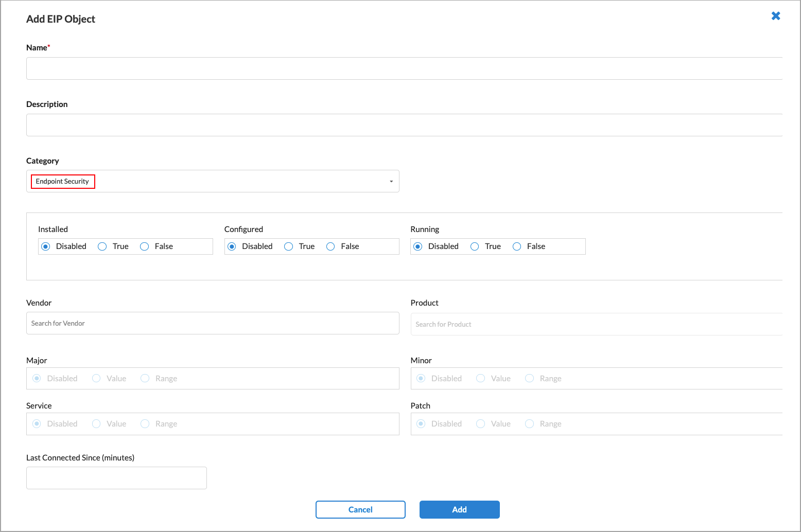Click the Add button
The width and height of the screenshot is (801, 532).
click(x=459, y=509)
